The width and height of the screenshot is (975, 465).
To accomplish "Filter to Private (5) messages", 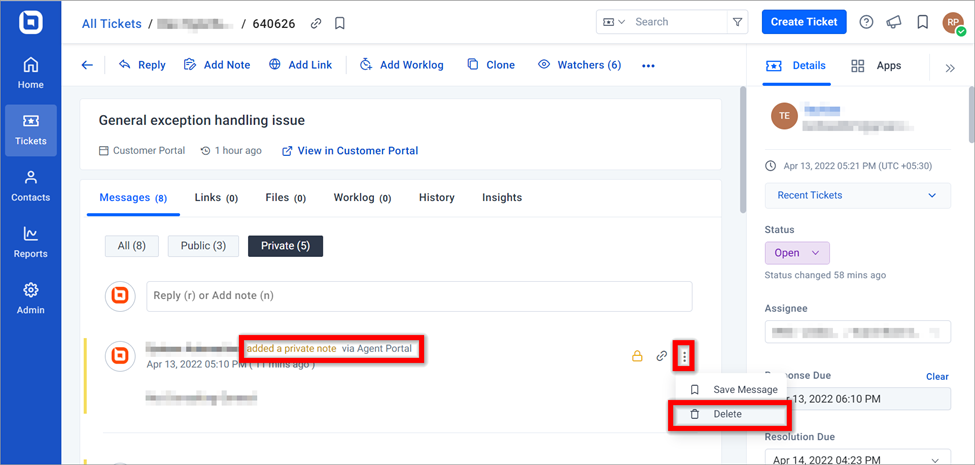I will (x=285, y=246).
